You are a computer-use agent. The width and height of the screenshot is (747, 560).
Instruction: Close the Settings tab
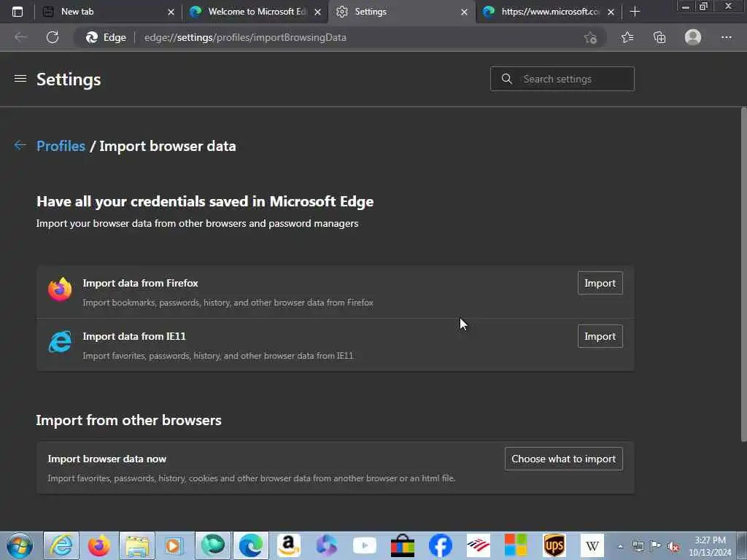(464, 12)
